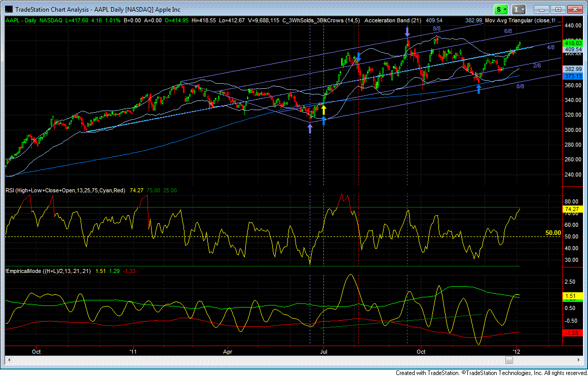
Task: Click the '4/8' channel line label
Action: coord(550,47)
